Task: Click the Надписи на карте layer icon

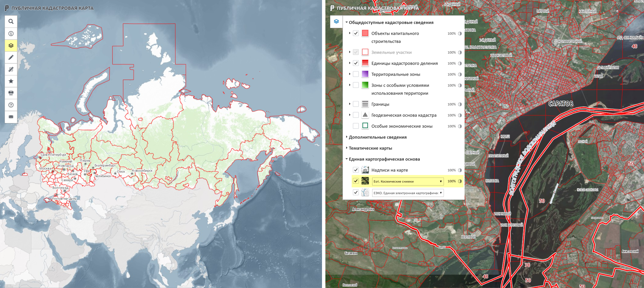Action: click(365, 170)
